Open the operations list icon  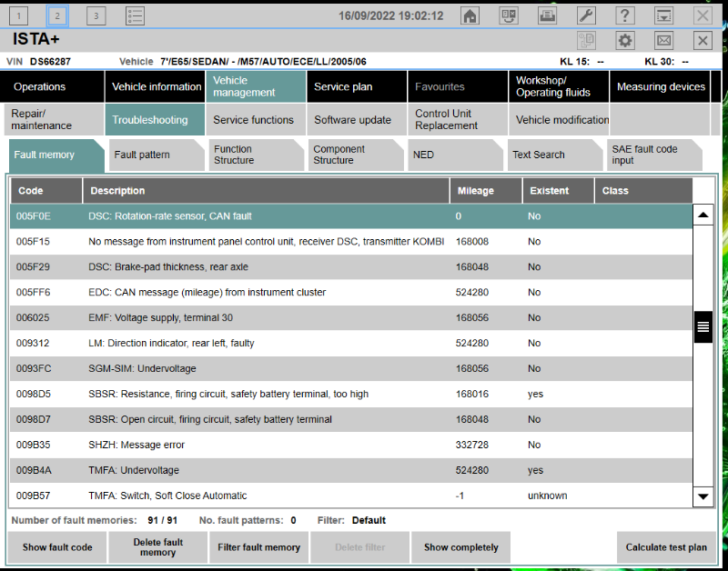135,16
